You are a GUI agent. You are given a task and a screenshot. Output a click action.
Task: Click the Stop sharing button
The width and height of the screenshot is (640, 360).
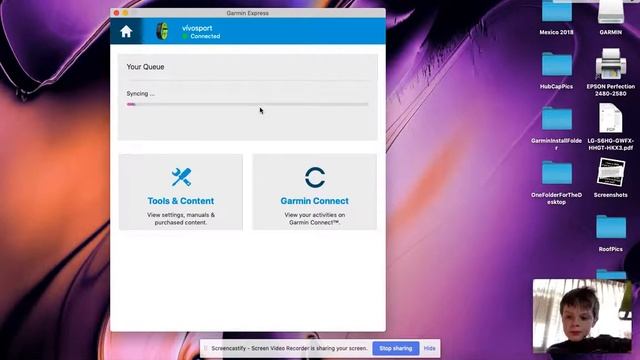pos(396,348)
